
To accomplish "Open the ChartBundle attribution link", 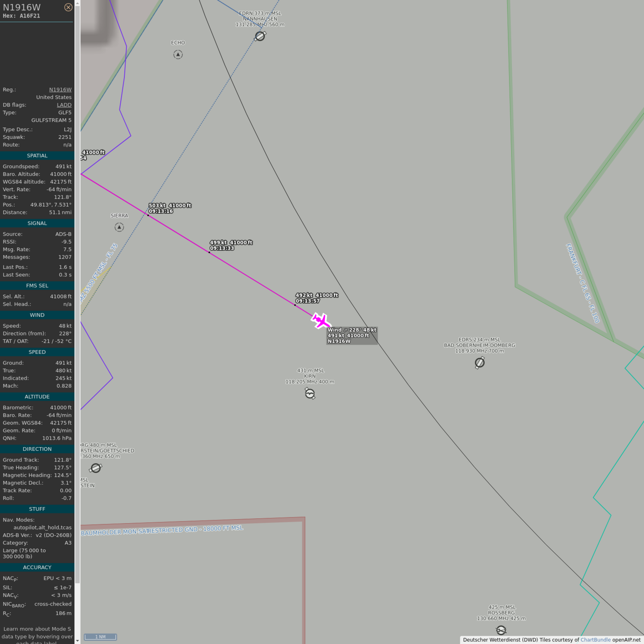I will 595,640.
